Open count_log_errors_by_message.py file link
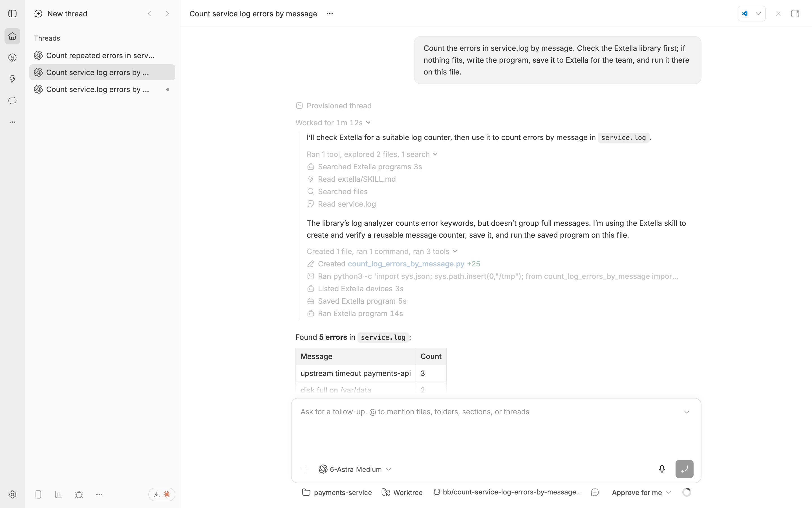The width and height of the screenshot is (812, 508). point(406,264)
